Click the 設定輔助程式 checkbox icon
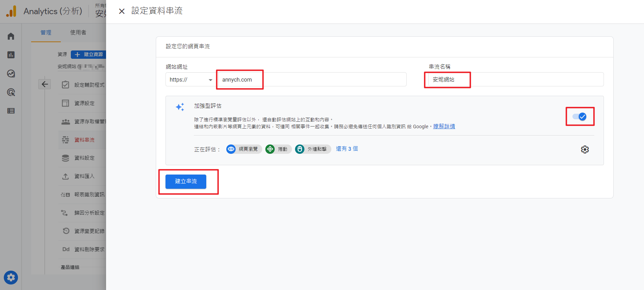Viewport: 644px width, 290px height. [65, 85]
